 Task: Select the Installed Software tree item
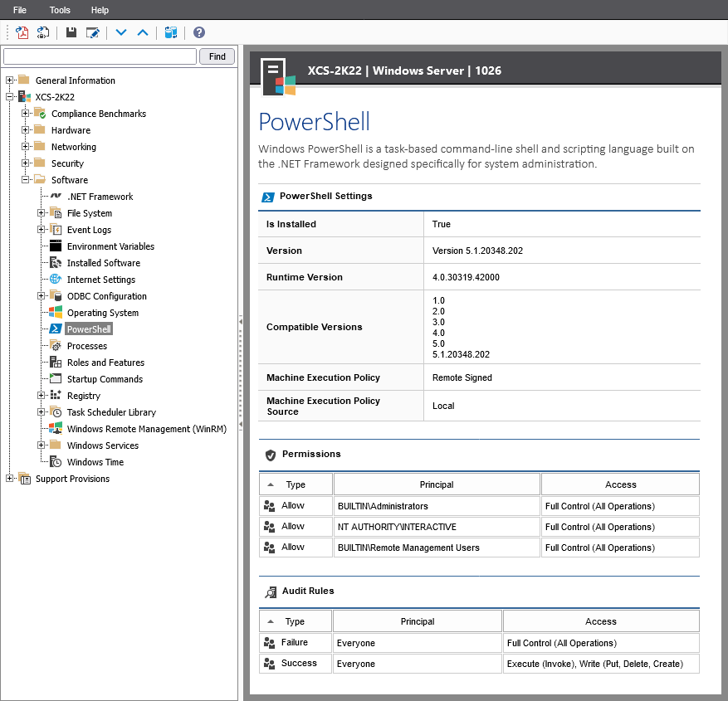(x=104, y=263)
